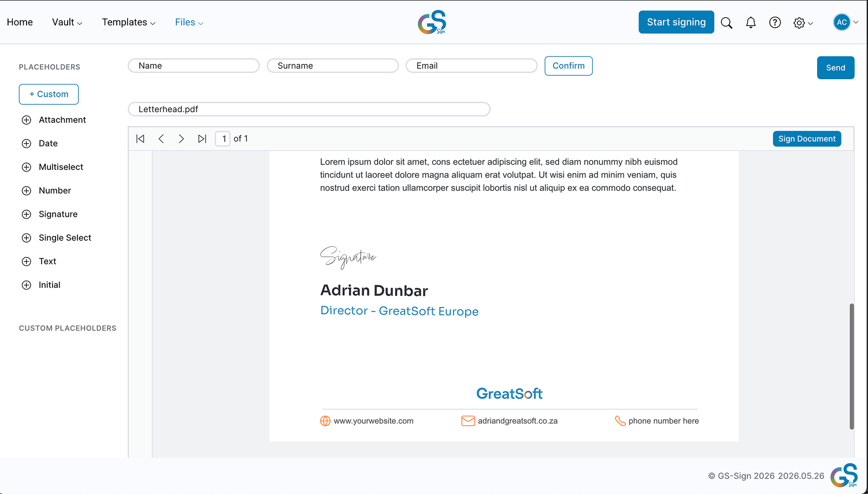Add Attachment placeholder plus icon
868x494 pixels.
pyautogui.click(x=27, y=120)
